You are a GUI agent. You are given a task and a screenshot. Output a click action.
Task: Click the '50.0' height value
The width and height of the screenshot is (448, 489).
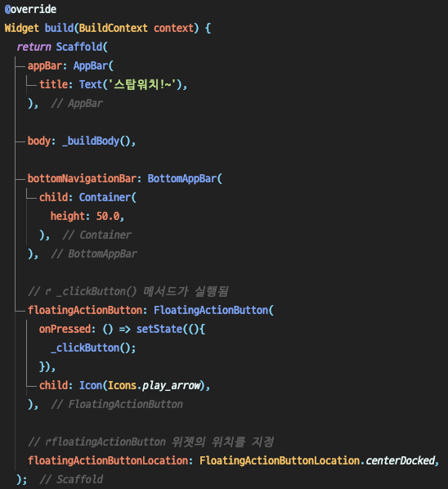(108, 216)
